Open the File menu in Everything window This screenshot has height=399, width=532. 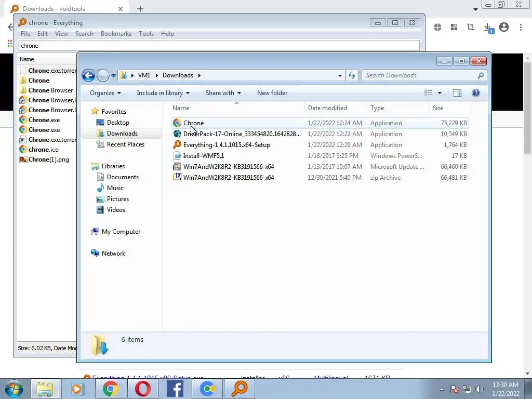25,34
